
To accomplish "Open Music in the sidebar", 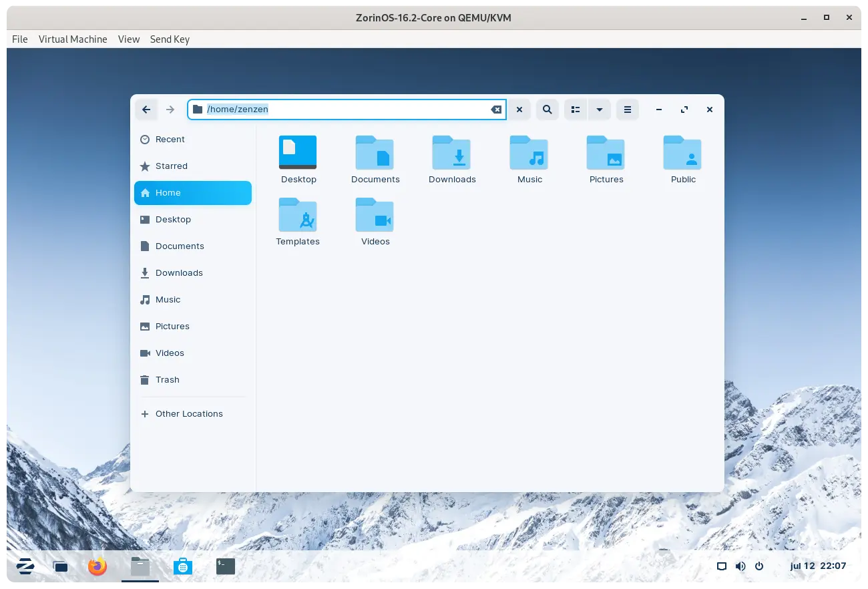I will coord(193,300).
